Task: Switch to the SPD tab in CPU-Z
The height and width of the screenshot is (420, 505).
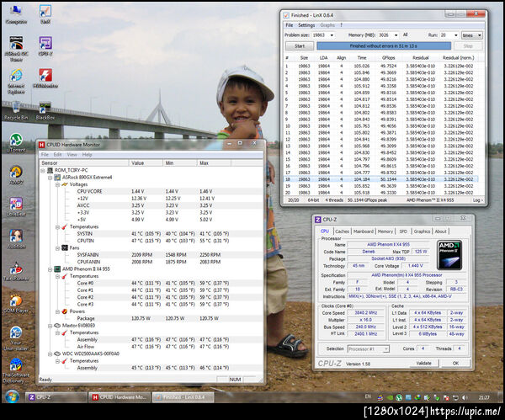Action: pos(403,231)
